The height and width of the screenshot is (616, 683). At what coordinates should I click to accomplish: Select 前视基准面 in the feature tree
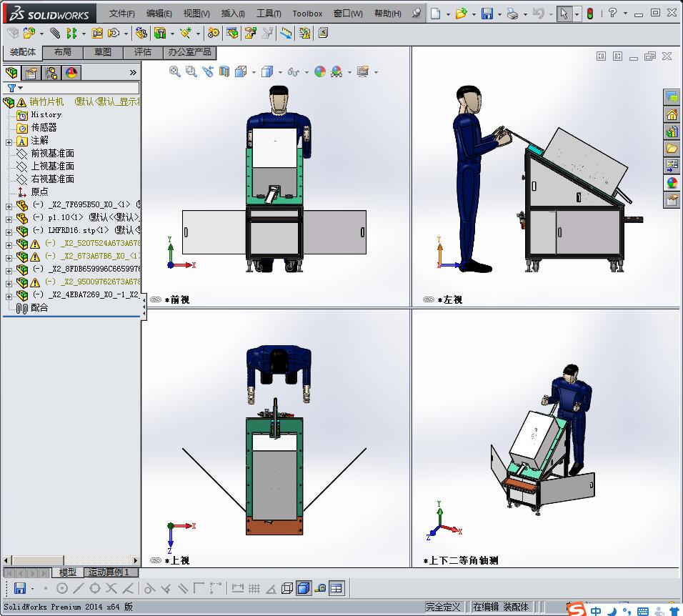pyautogui.click(x=52, y=154)
